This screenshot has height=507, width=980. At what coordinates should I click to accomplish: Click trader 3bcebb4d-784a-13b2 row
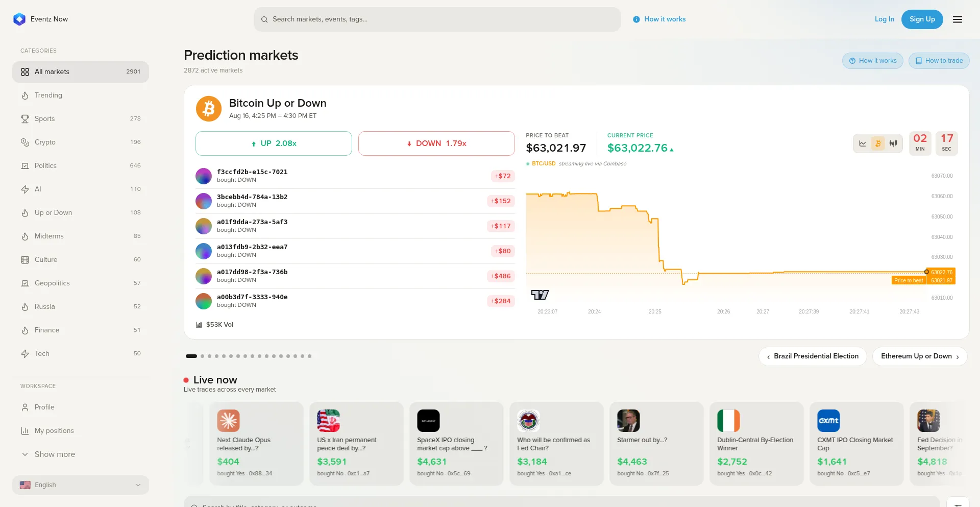click(355, 201)
